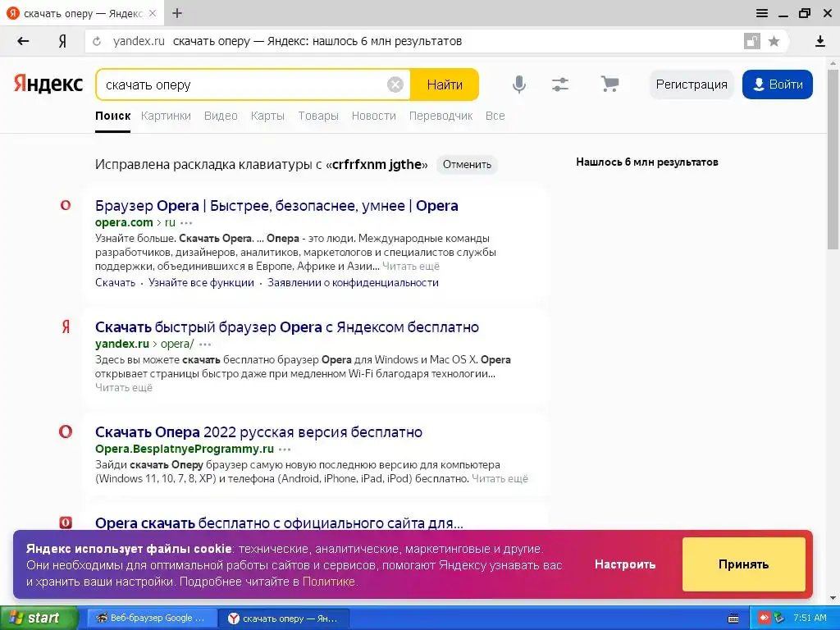Open the Windows start button
This screenshot has width=840, height=630.
point(39,618)
